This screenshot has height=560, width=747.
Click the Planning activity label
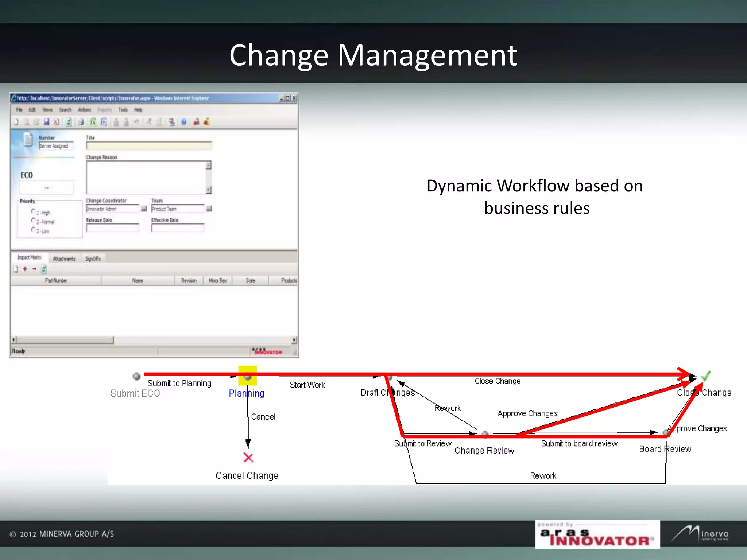coord(247,393)
